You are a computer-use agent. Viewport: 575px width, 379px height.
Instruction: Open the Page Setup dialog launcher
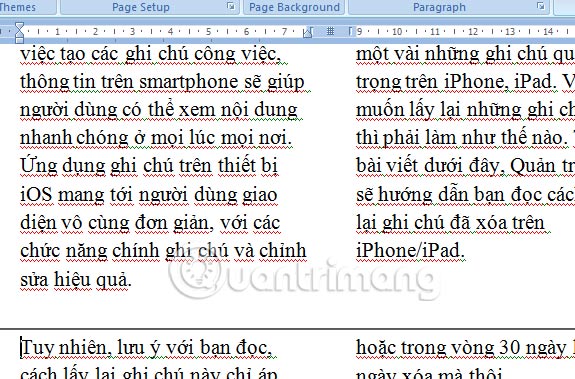pyautogui.click(x=231, y=6)
